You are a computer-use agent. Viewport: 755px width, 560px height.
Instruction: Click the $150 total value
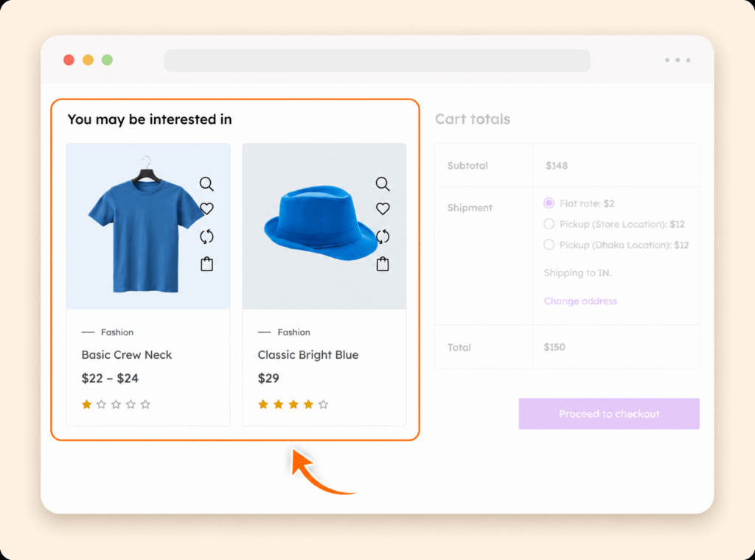[554, 347]
